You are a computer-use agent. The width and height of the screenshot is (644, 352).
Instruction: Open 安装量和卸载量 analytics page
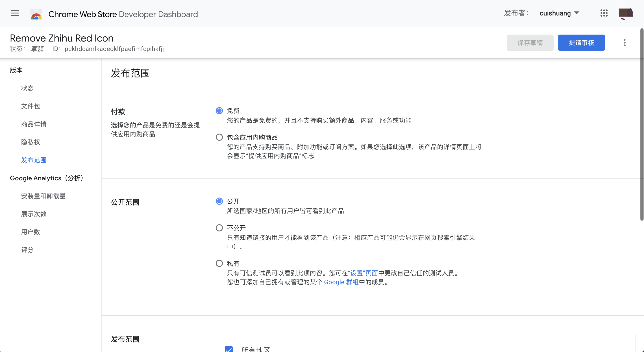pos(43,196)
